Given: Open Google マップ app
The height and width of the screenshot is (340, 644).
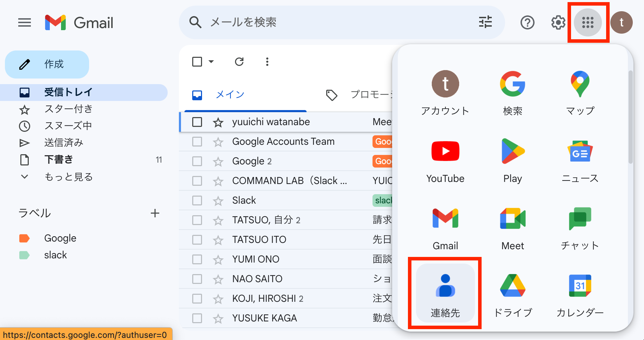Looking at the screenshot, I should [x=580, y=93].
